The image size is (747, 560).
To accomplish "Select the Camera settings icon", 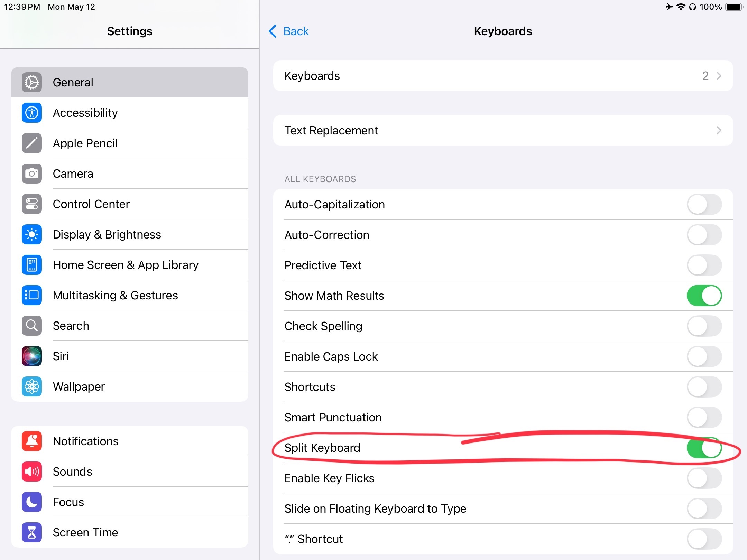I will point(32,174).
